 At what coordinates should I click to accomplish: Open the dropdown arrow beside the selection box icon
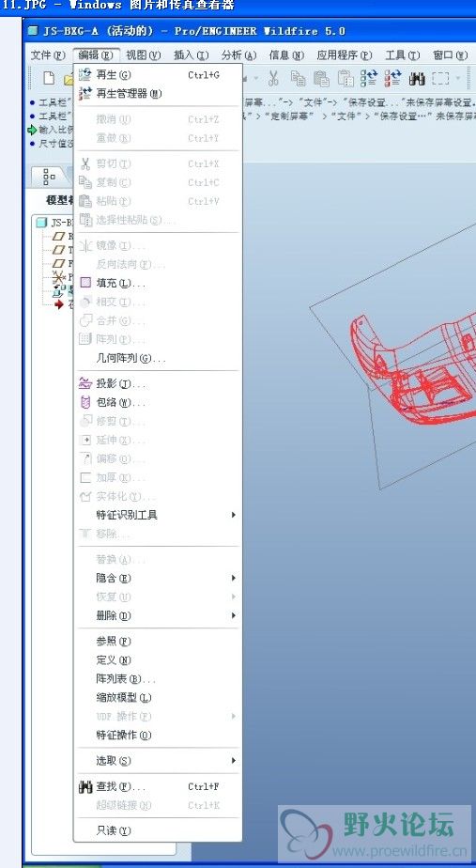[458, 79]
